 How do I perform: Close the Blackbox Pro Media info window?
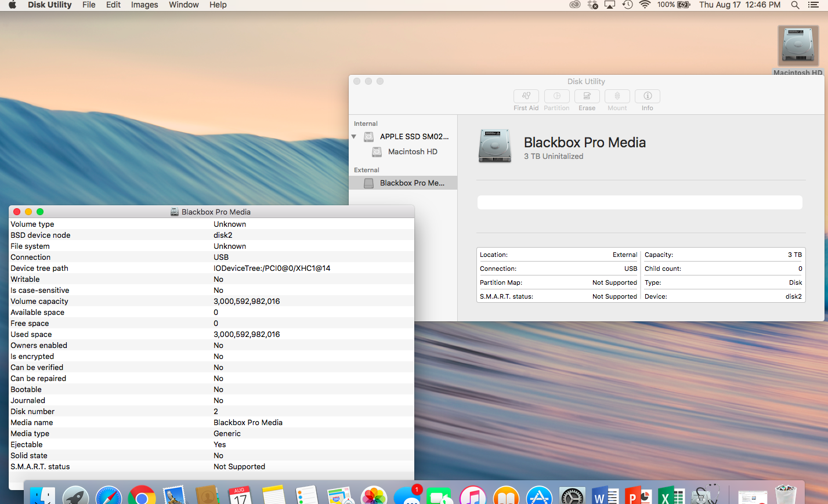click(x=17, y=212)
